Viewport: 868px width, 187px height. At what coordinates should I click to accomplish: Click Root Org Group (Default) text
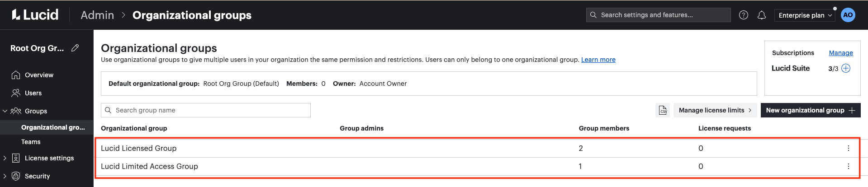click(241, 84)
